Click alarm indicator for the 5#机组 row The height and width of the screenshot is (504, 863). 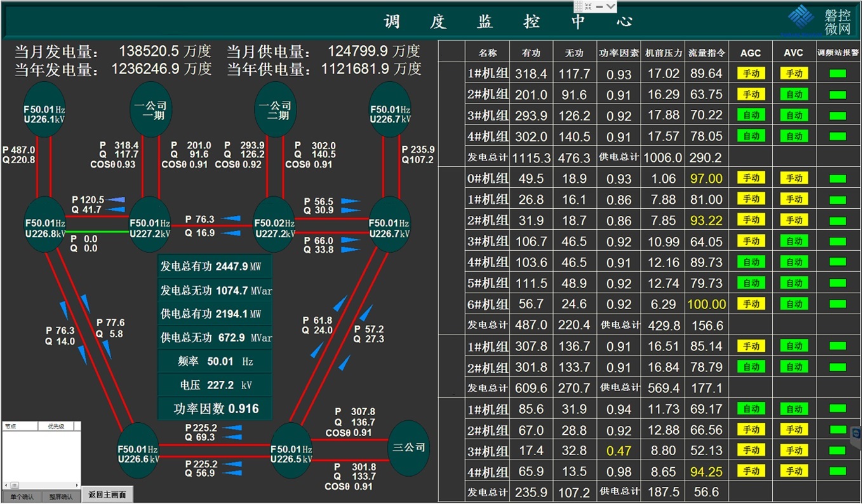[x=838, y=283]
